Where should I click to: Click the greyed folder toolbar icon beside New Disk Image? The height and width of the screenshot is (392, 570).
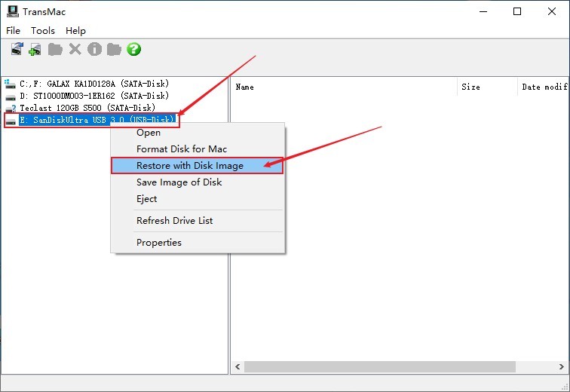(x=55, y=49)
